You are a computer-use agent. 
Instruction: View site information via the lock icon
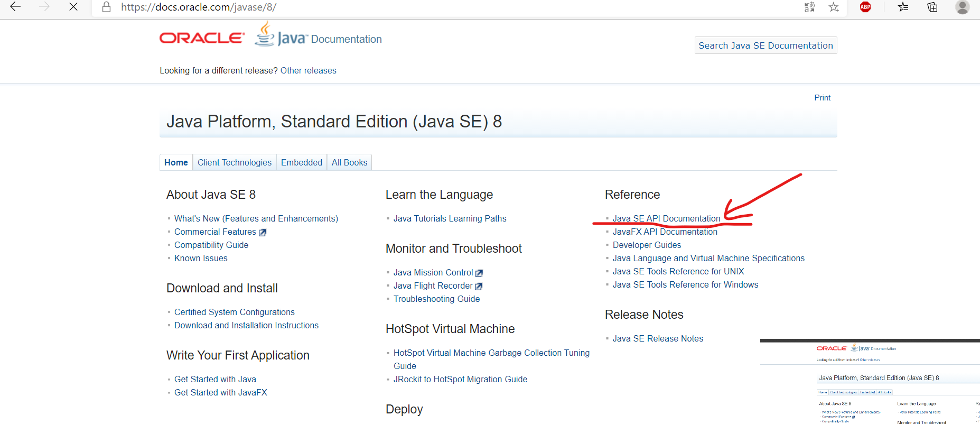106,7
